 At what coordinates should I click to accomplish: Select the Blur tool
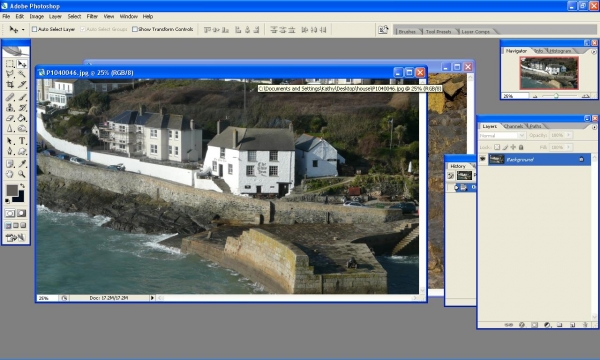click(10, 129)
